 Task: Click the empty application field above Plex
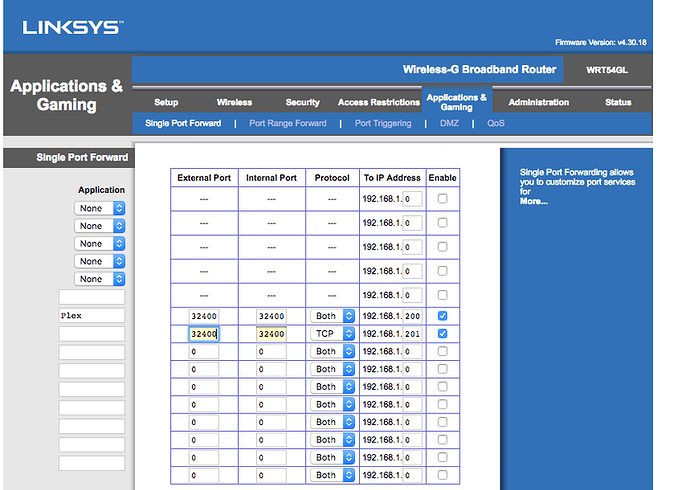tap(92, 297)
